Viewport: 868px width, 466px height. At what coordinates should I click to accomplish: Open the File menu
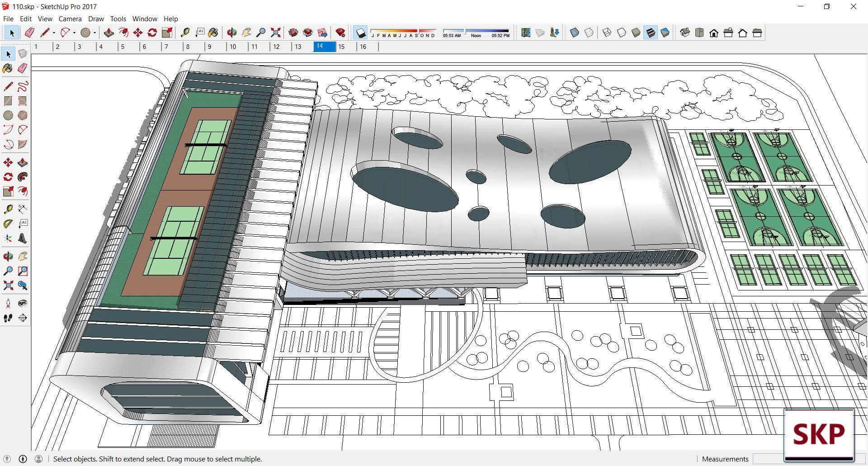tap(8, 19)
